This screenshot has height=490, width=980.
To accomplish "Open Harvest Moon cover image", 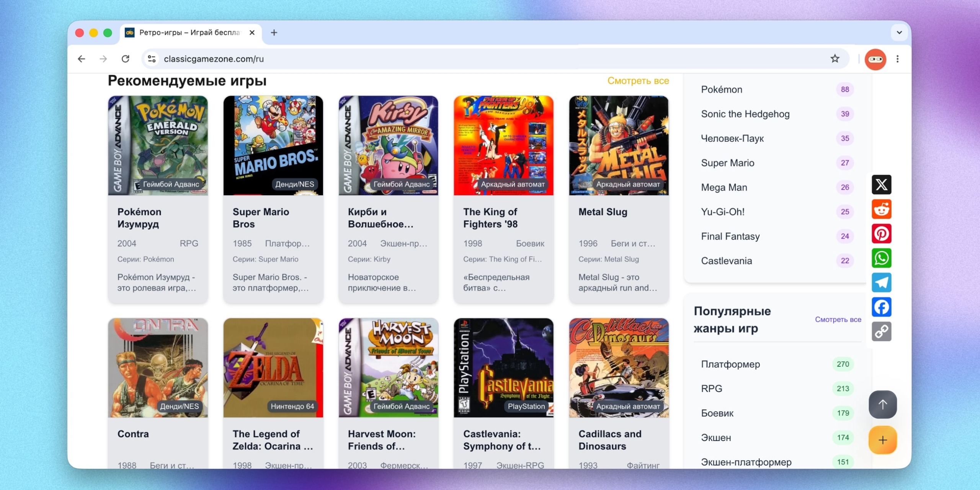I will (388, 367).
